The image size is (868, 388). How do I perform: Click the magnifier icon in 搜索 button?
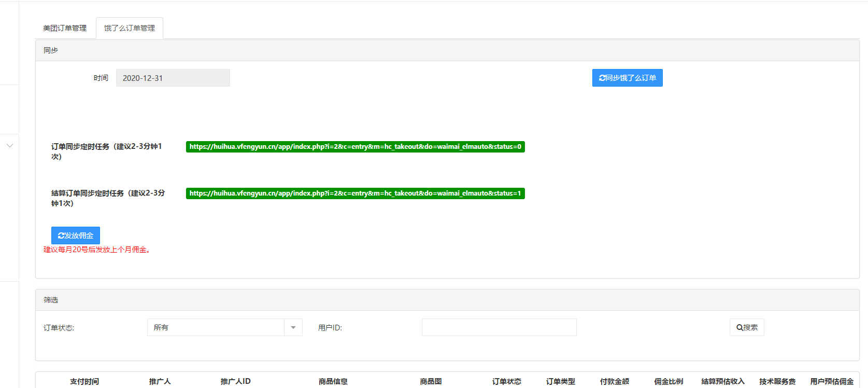point(739,327)
